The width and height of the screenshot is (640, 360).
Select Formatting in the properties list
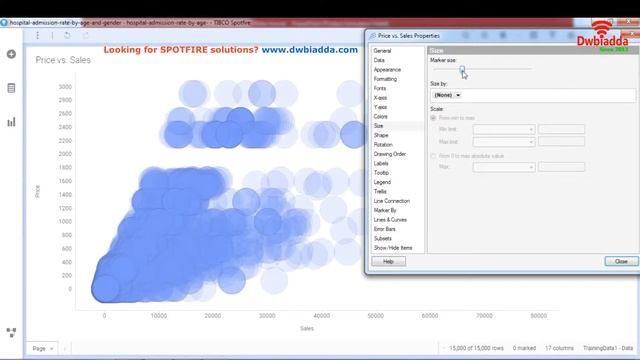(385, 79)
